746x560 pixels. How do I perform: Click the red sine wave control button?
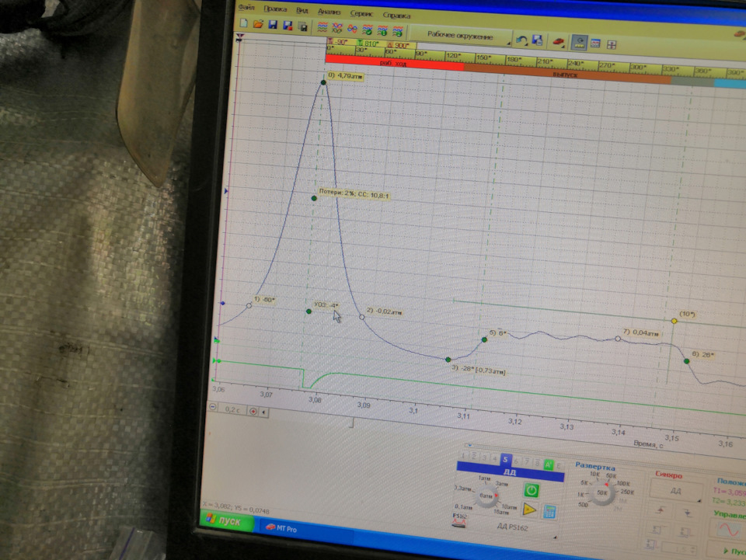727,530
